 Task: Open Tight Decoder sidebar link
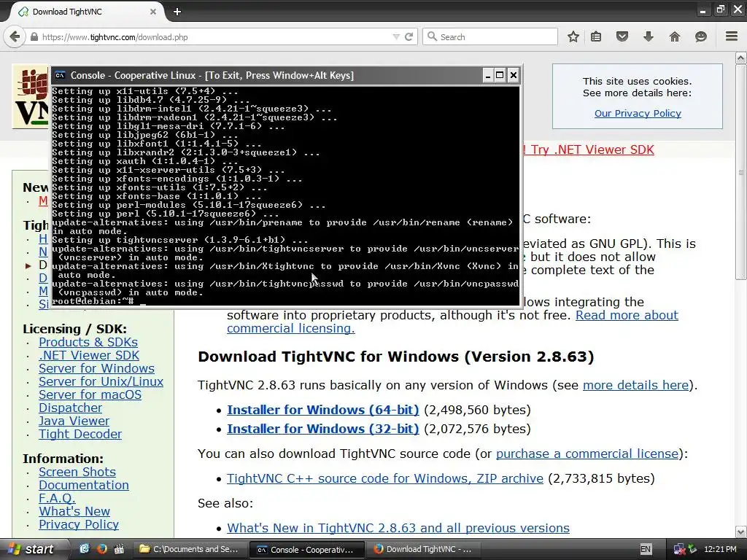[80, 434]
